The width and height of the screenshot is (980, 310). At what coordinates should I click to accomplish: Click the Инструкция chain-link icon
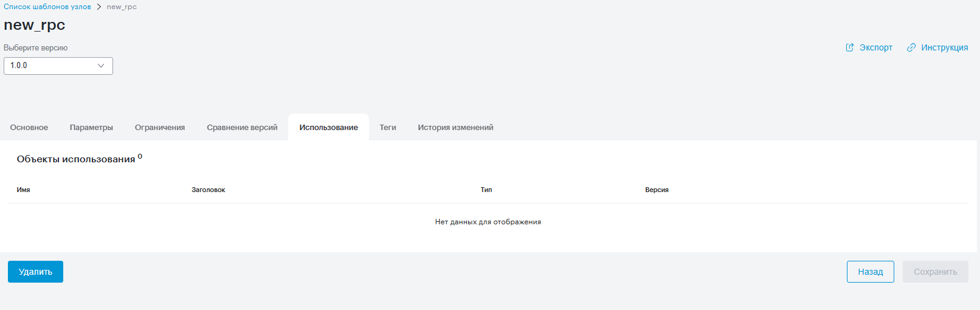pyautogui.click(x=911, y=47)
